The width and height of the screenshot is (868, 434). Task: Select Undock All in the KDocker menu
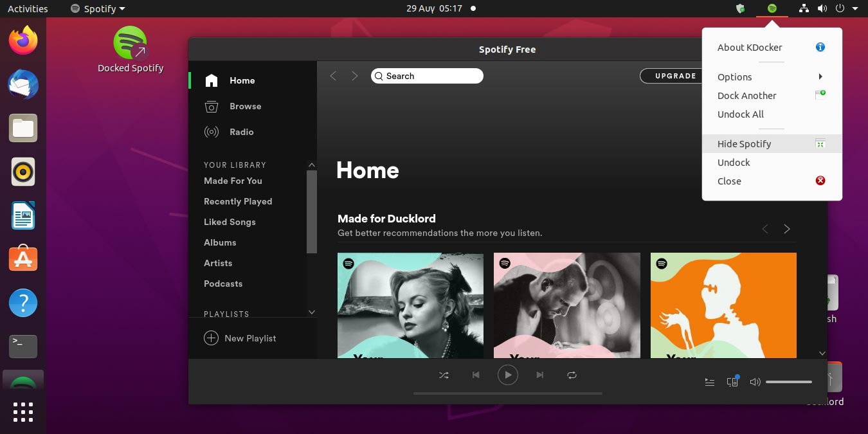pyautogui.click(x=740, y=114)
